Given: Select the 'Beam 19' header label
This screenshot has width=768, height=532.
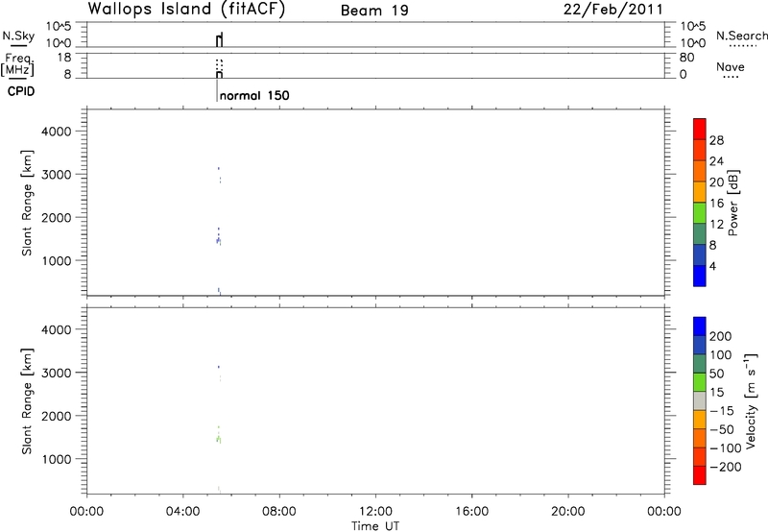Looking at the screenshot, I should (374, 11).
